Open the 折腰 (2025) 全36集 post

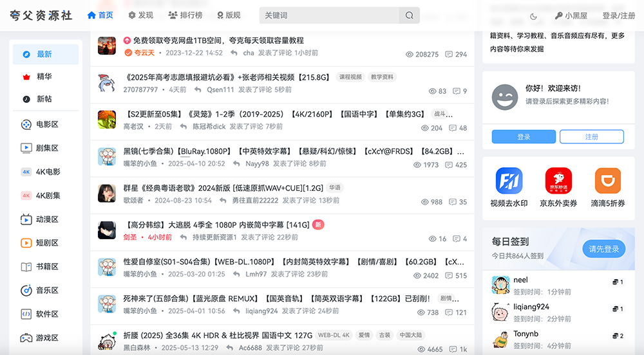pyautogui.click(x=218, y=335)
